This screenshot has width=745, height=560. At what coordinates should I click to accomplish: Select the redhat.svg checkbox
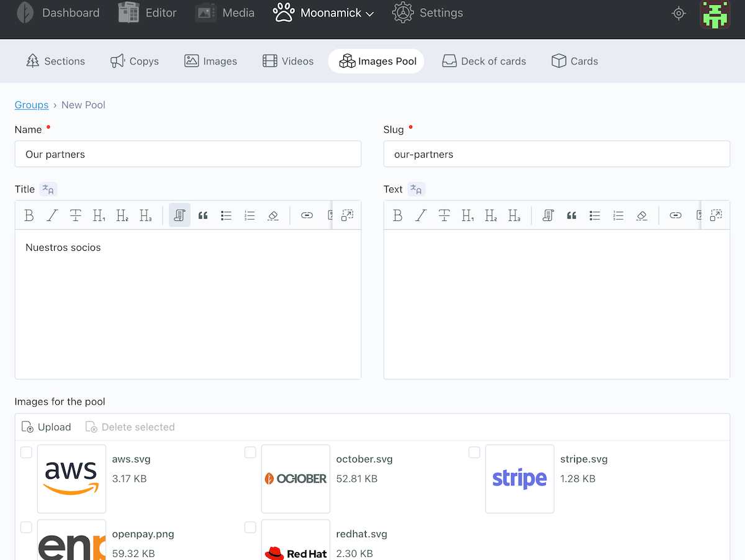click(x=250, y=527)
